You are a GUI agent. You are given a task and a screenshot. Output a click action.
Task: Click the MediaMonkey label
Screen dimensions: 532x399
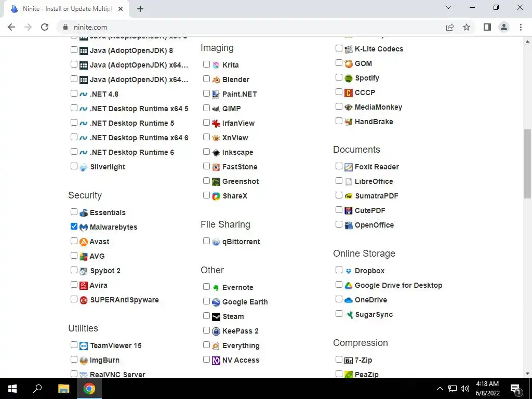pyautogui.click(x=378, y=107)
